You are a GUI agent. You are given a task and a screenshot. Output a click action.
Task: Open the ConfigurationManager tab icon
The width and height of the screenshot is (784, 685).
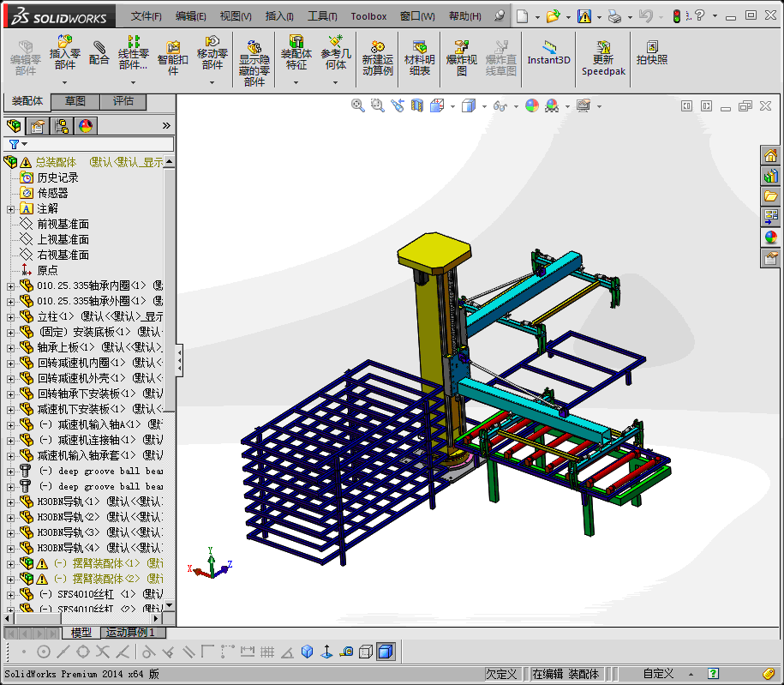(x=62, y=125)
